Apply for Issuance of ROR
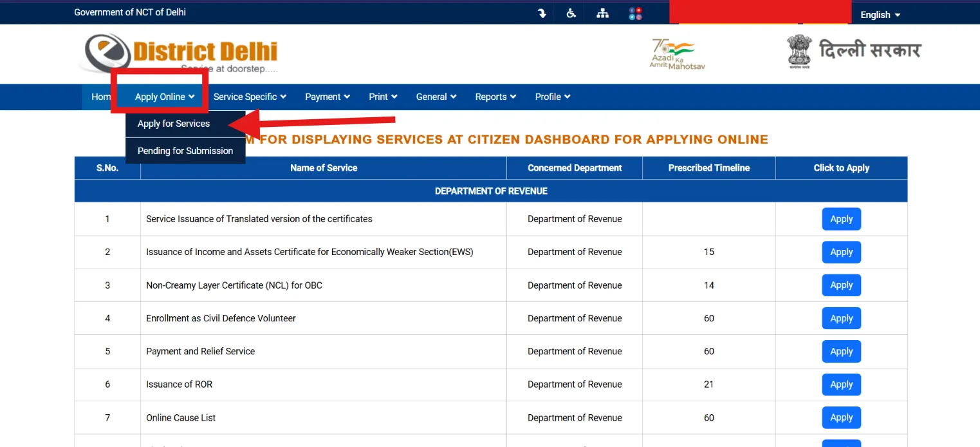This screenshot has width=980, height=447. 841,385
